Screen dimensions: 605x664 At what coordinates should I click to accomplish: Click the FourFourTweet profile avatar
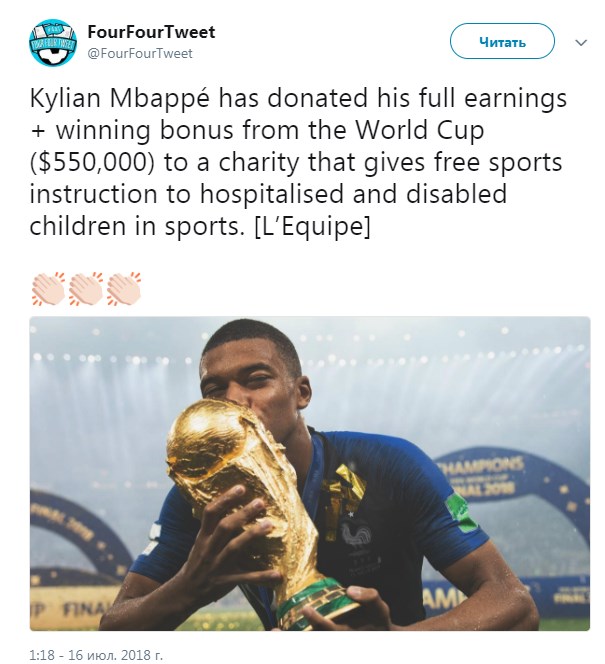(53, 43)
